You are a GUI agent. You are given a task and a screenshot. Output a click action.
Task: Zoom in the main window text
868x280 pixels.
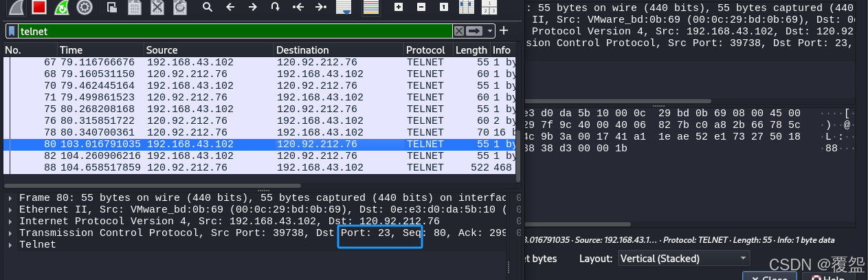(x=399, y=7)
